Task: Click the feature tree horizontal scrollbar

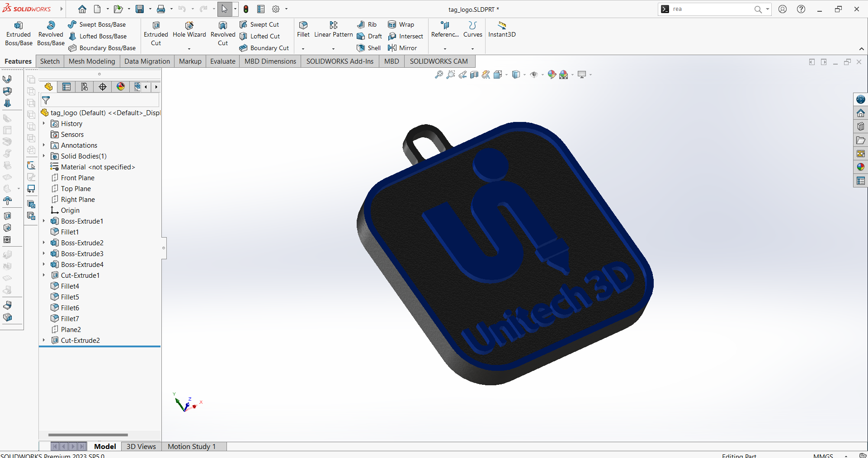Action: pyautogui.click(x=88, y=435)
